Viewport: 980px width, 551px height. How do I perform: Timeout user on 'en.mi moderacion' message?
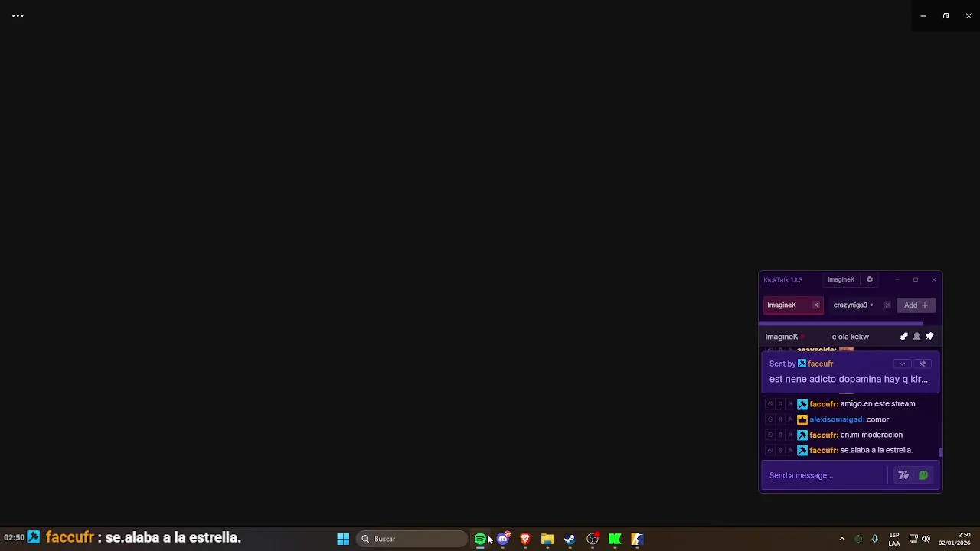(x=770, y=435)
